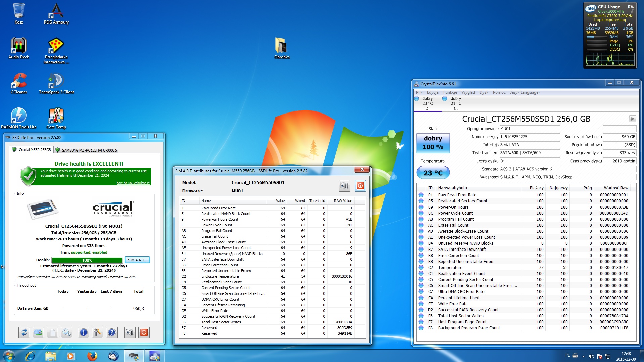Click the next disk arrow in CrystalDiskInfo
The width and height of the screenshot is (644, 362).
[x=632, y=119]
